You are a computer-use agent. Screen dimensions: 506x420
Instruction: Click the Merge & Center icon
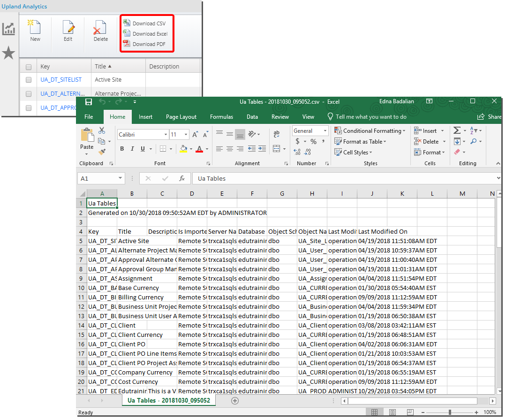(277, 149)
